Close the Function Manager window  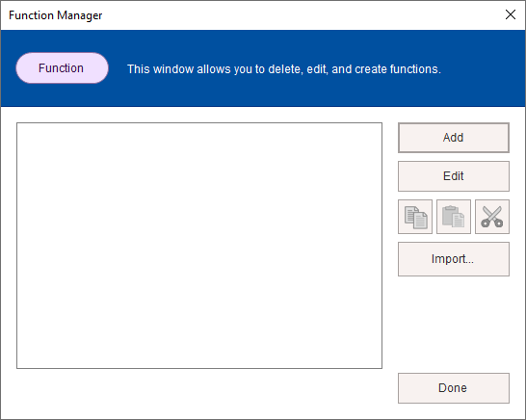(x=511, y=14)
